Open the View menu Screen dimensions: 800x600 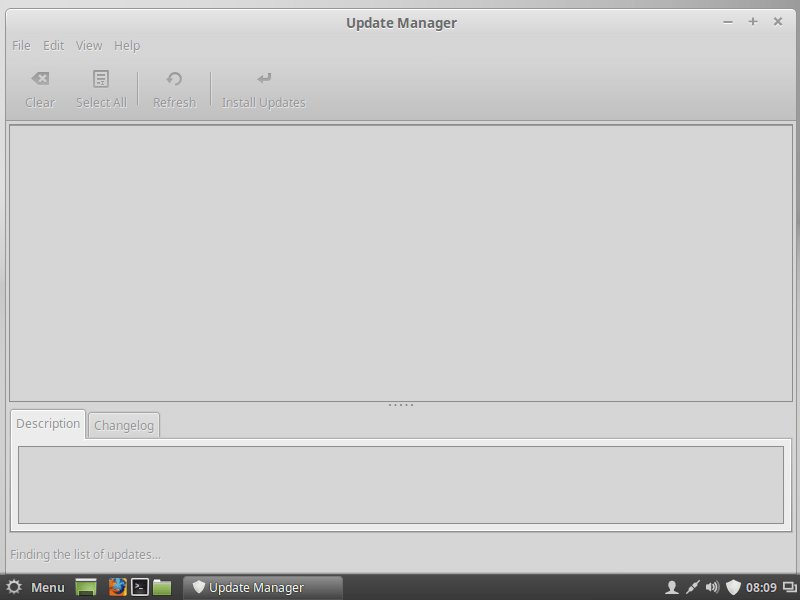coord(89,45)
